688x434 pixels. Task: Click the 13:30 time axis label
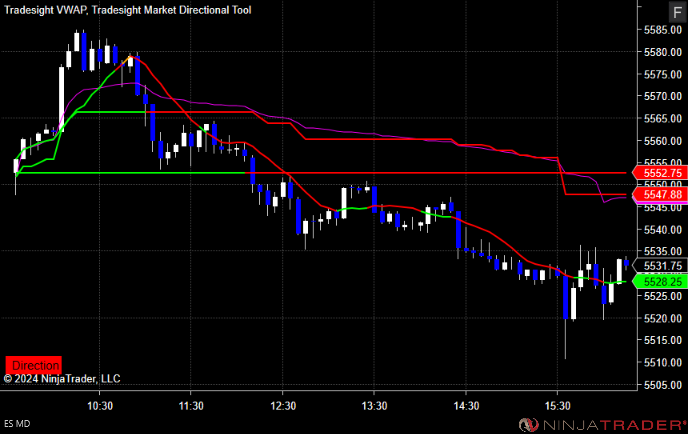click(374, 406)
